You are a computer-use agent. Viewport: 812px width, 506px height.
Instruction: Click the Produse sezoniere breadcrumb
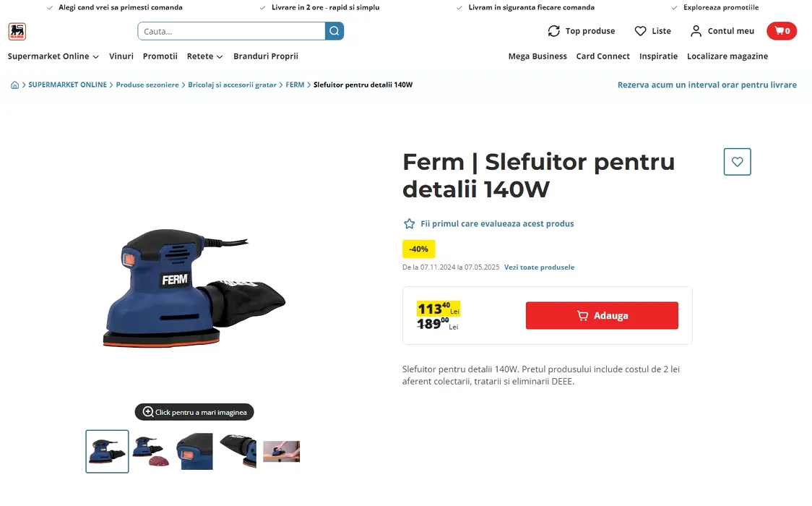(x=147, y=85)
